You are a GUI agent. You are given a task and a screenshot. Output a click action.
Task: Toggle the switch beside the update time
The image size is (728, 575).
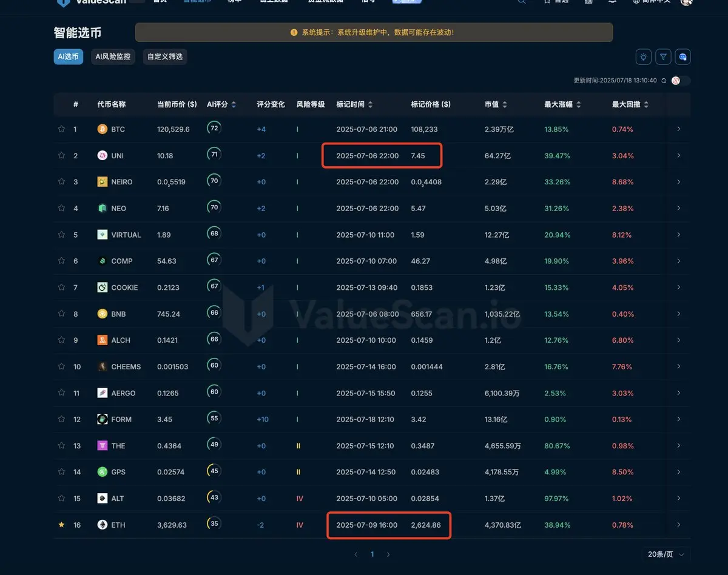tap(681, 81)
